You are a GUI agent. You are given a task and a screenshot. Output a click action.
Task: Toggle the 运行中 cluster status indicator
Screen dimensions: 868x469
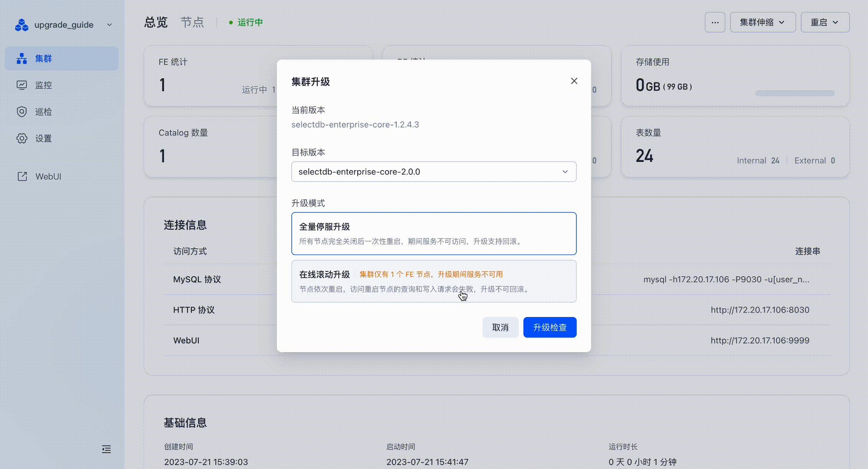pos(246,22)
